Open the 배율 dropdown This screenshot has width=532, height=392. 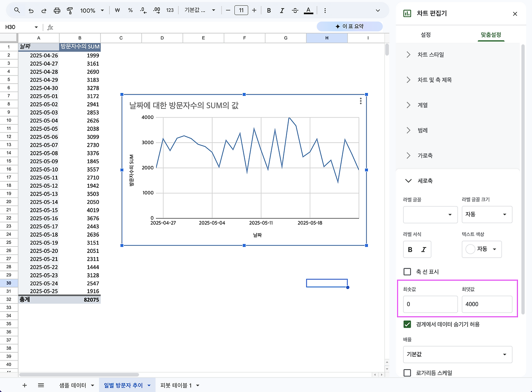(457, 354)
